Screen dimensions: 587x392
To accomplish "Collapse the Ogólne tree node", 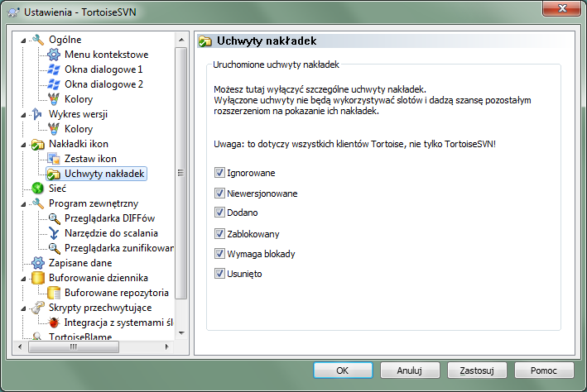I will 23,40.
